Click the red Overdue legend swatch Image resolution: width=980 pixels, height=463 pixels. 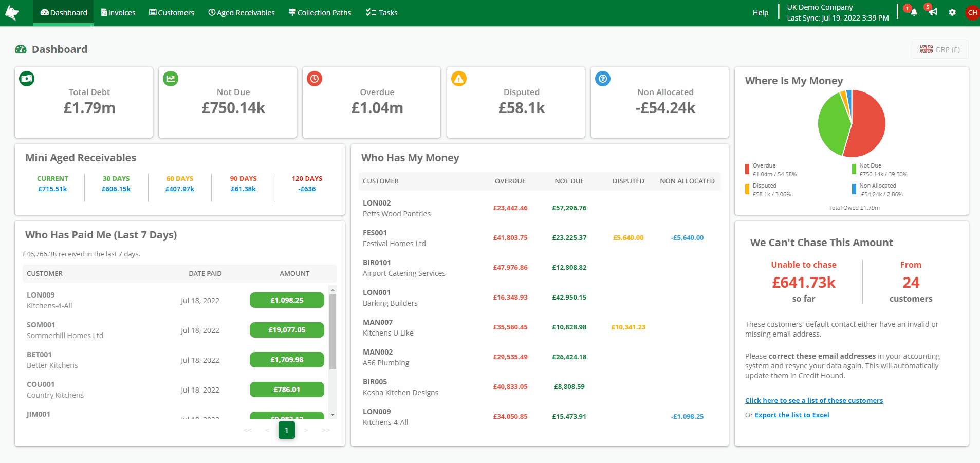747,170
